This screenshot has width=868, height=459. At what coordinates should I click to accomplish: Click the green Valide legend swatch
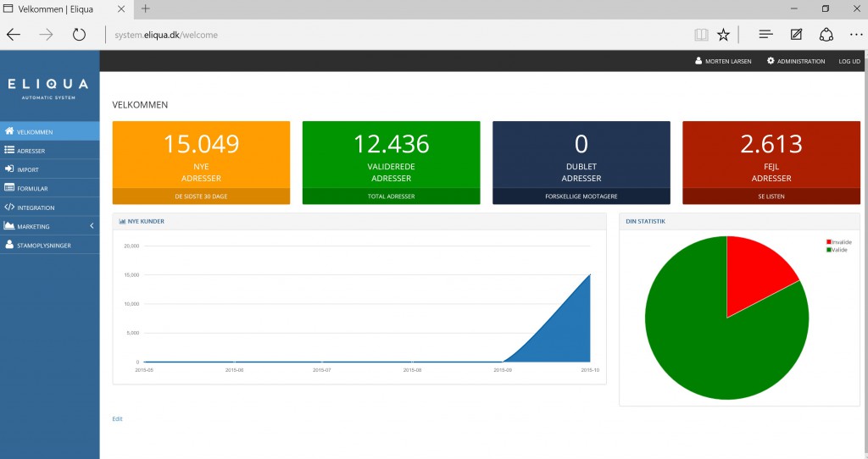(829, 250)
